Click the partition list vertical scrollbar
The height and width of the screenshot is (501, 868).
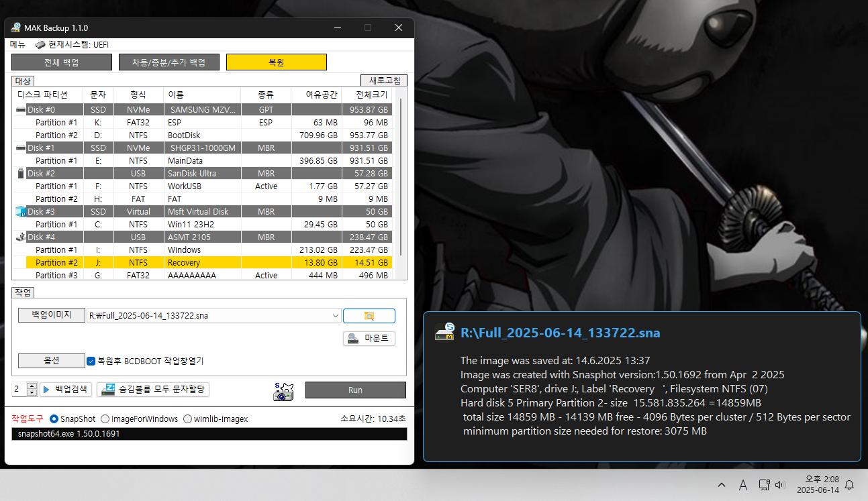pyautogui.click(x=401, y=176)
